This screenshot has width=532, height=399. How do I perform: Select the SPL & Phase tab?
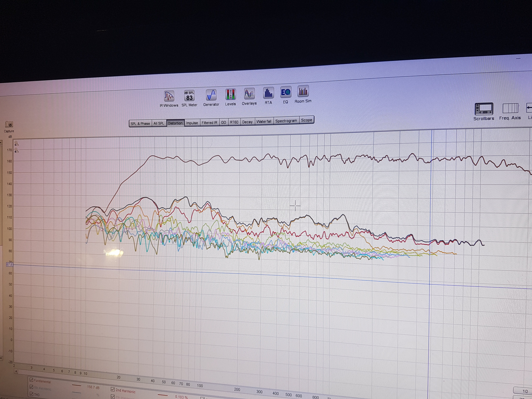point(140,124)
